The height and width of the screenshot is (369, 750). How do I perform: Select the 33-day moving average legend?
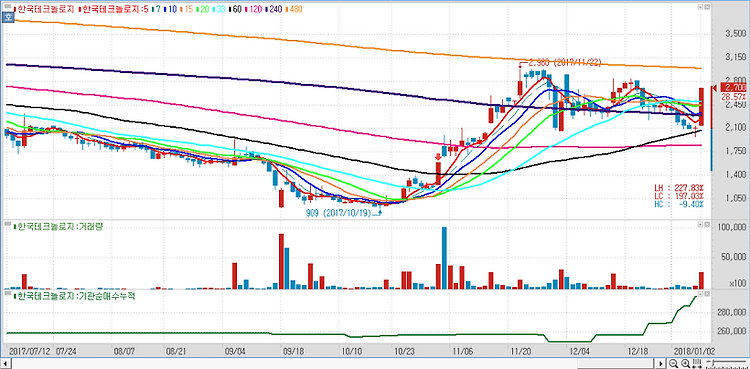pos(219,9)
